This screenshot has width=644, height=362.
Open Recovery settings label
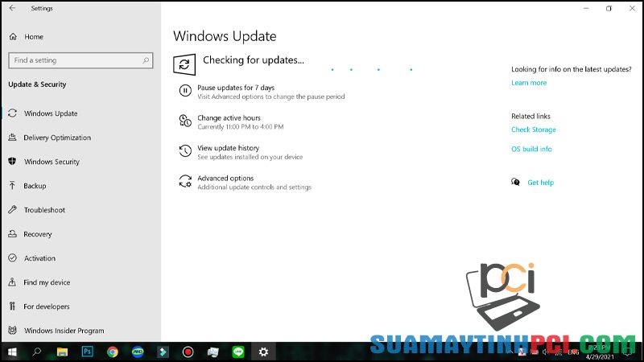[x=38, y=234]
